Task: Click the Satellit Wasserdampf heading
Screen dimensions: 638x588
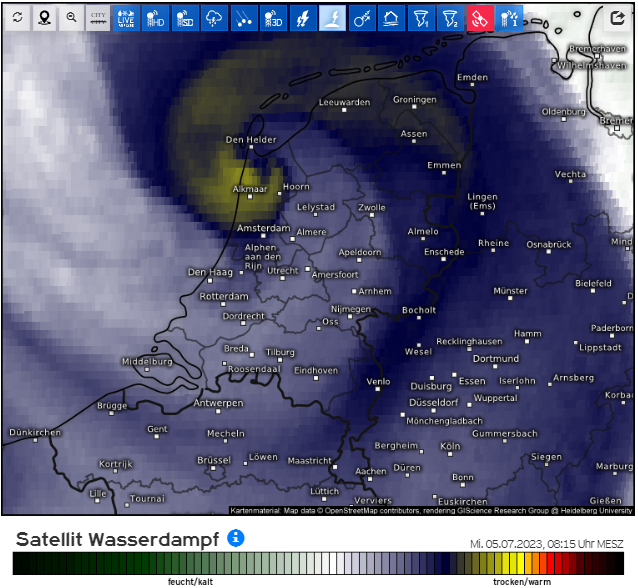Action: (117, 539)
